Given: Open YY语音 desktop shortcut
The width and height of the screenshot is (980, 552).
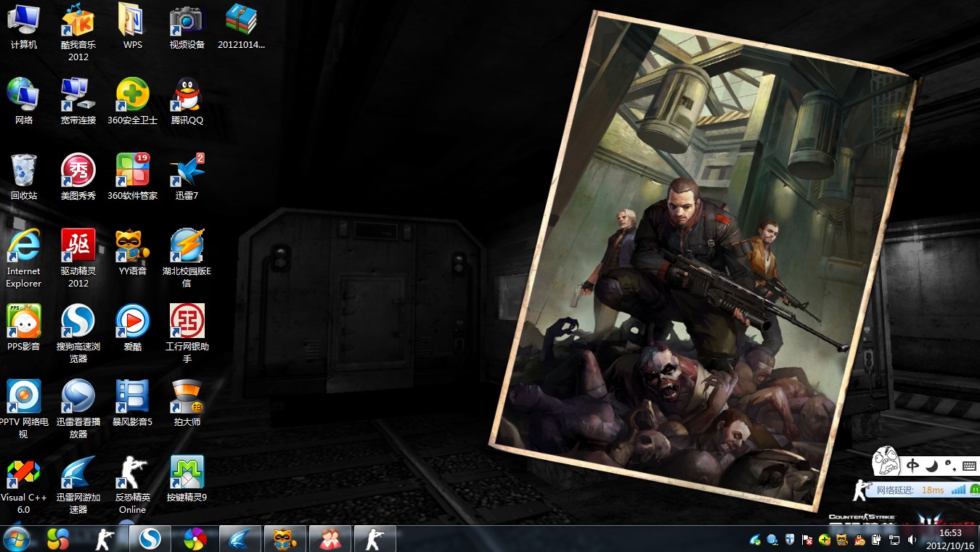Looking at the screenshot, I should tap(133, 252).
